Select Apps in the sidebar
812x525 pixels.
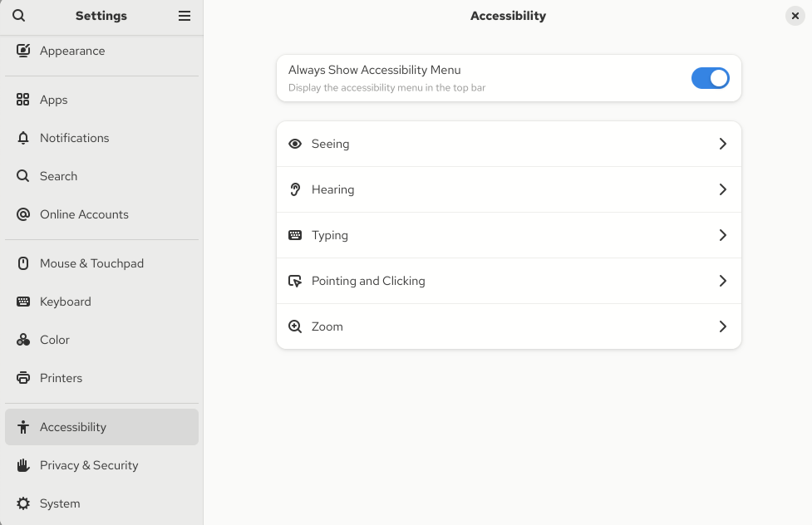54,100
